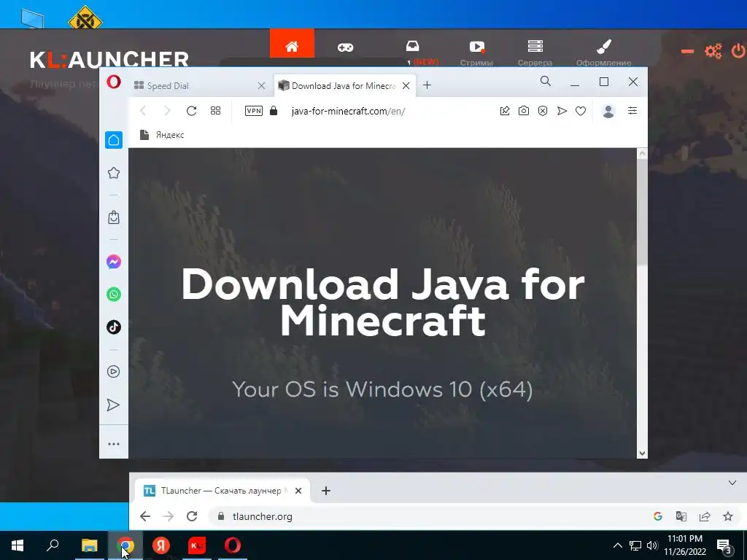Share this page in Chrome
Image resolution: width=747 pixels, height=560 pixels.
point(705,516)
